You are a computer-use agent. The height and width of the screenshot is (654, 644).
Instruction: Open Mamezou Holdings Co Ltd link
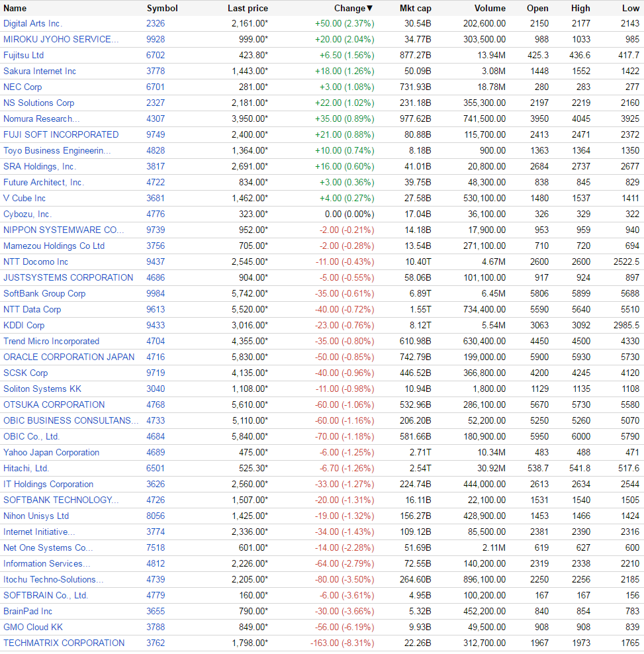(x=54, y=246)
